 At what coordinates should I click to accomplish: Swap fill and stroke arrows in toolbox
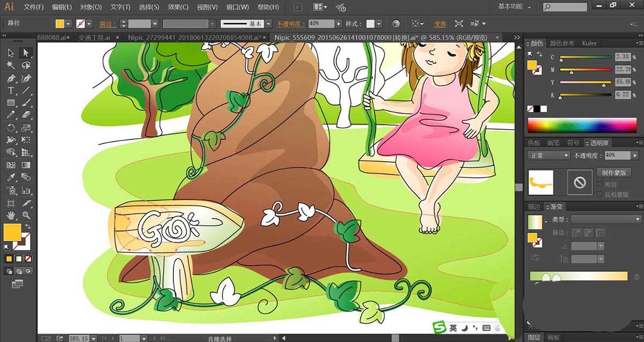27,227
